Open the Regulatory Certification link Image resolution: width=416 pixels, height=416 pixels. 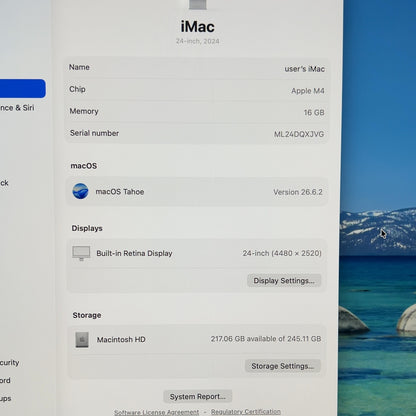pos(246,412)
